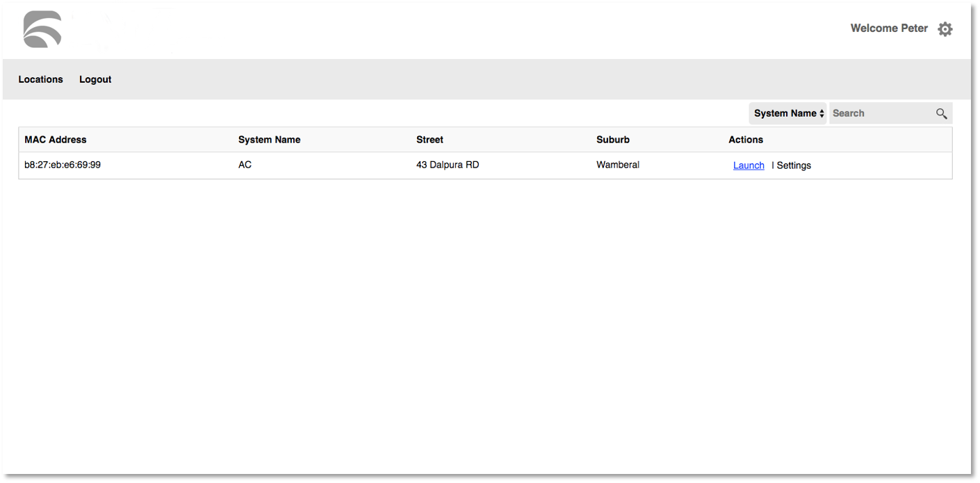The image size is (980, 483).
Task: Click the Actions column header
Action: tap(746, 140)
